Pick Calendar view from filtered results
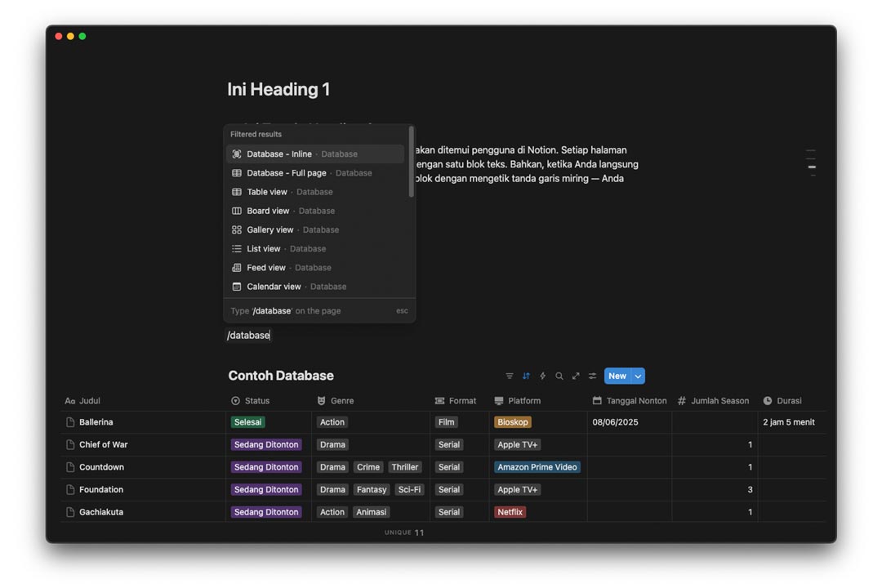 pos(274,287)
